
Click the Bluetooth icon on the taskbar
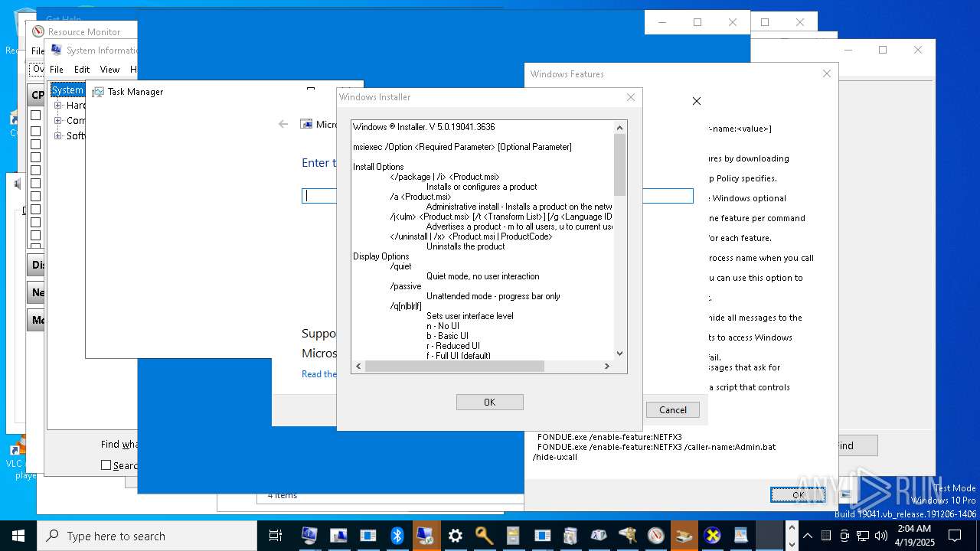tap(397, 536)
